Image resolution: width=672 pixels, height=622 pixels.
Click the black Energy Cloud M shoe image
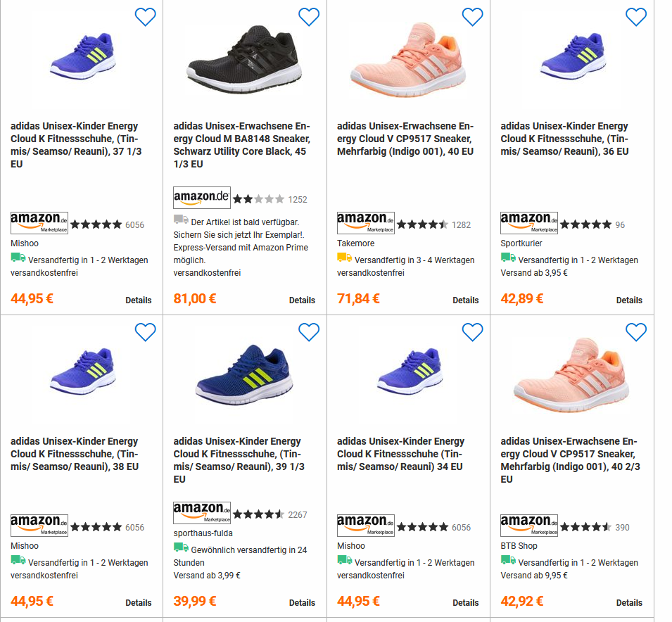pyautogui.click(x=244, y=60)
